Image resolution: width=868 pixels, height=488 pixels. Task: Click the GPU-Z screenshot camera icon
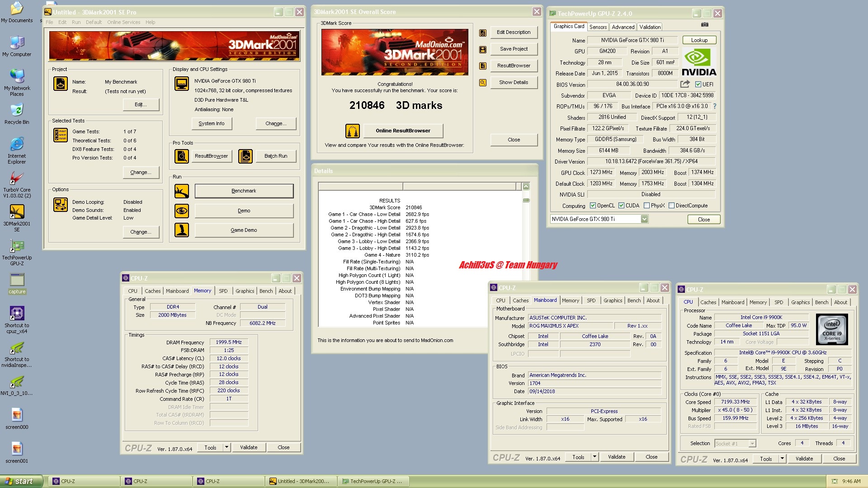705,25
